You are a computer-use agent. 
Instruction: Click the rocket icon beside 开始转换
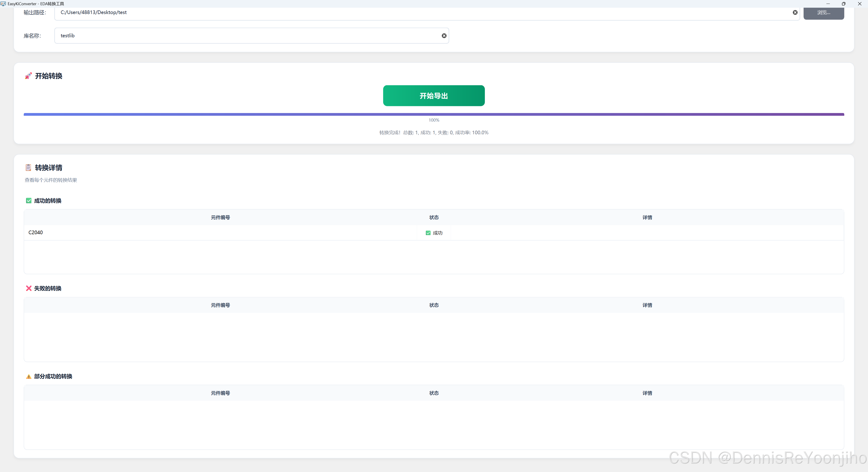pos(28,76)
